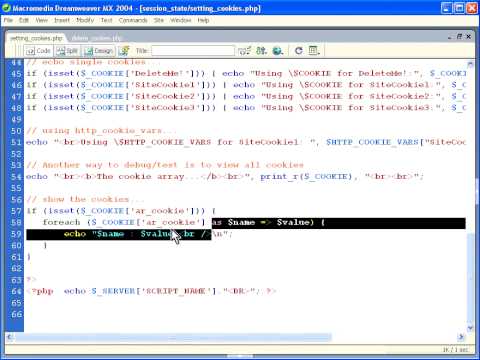Click the Dreamweaver title bar application icon

6,8
